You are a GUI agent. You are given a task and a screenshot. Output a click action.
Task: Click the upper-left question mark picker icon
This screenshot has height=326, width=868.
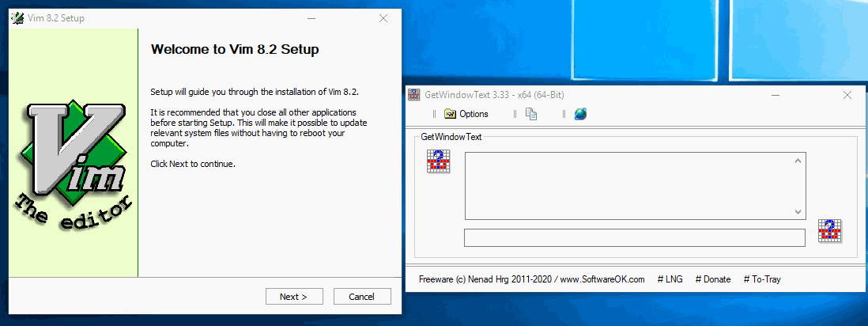[438, 161]
